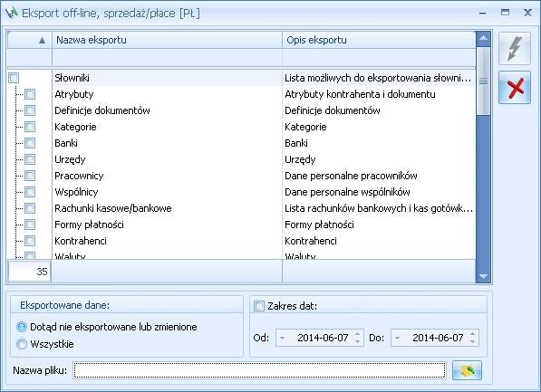
Task: Select the Rachunki kasowe/bankowe row
Action: tap(241, 208)
